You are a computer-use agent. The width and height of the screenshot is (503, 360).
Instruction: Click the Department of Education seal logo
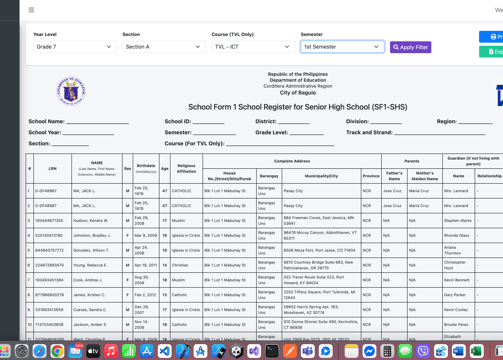(71, 91)
